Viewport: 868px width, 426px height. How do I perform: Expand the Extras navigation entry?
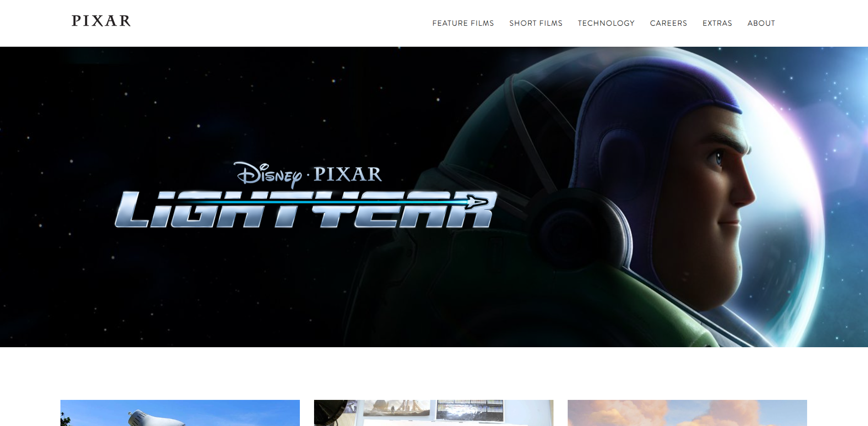[717, 23]
